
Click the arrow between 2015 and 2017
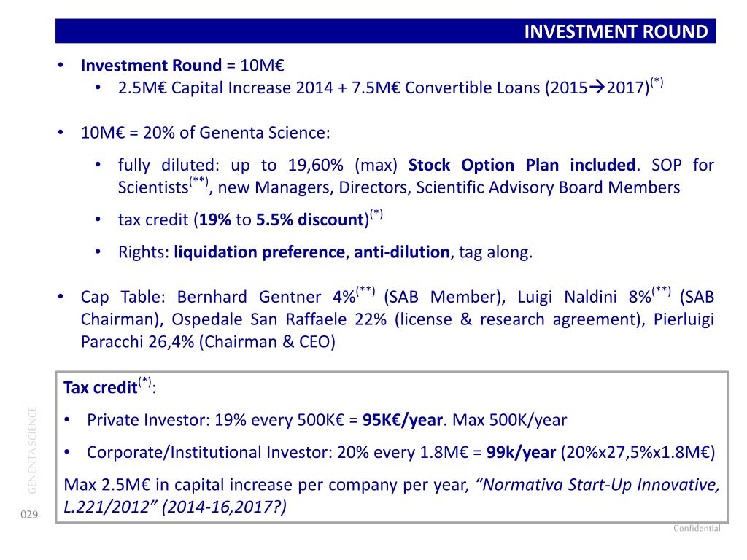point(597,87)
